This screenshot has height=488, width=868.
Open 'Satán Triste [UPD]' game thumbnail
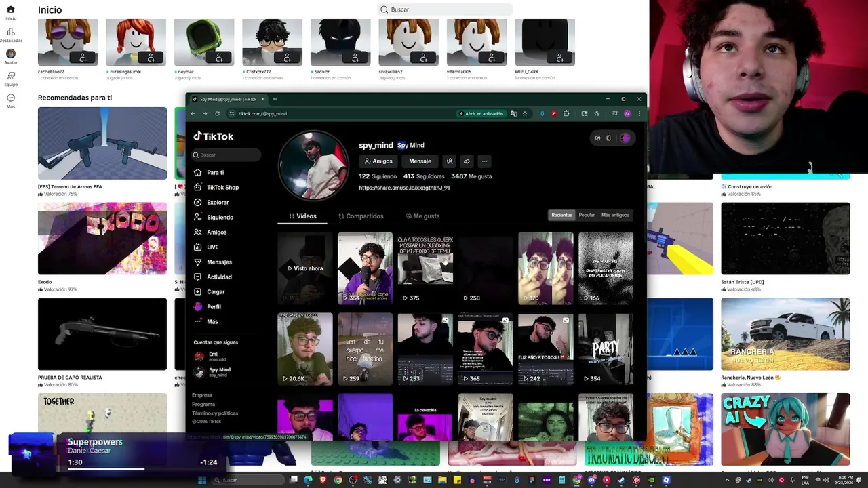[x=785, y=239]
